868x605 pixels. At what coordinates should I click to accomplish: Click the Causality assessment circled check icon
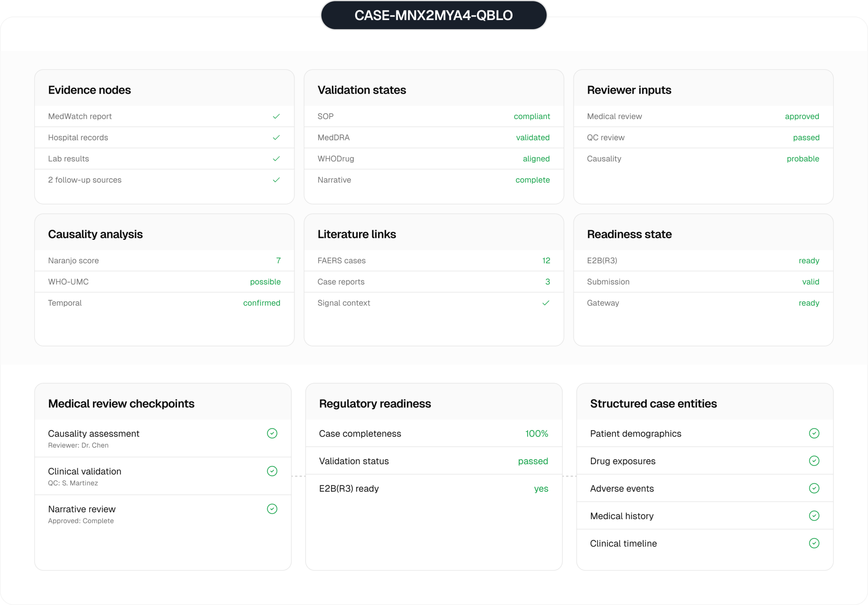point(272,433)
